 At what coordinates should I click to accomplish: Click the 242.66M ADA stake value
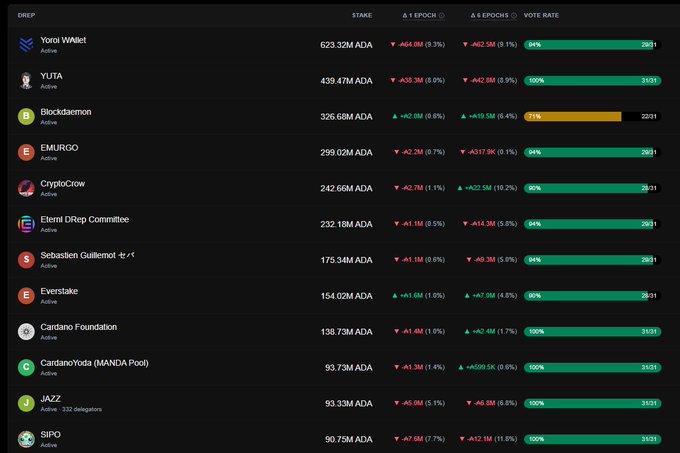click(346, 189)
